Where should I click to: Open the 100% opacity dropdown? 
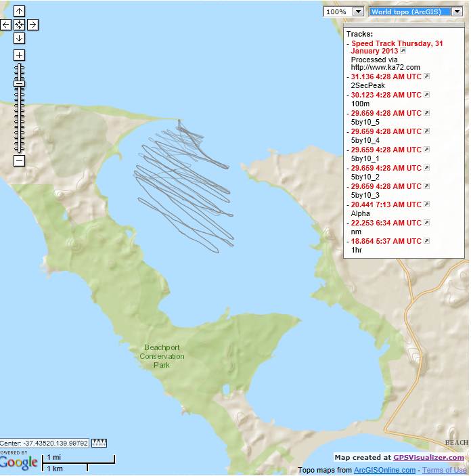tap(344, 12)
